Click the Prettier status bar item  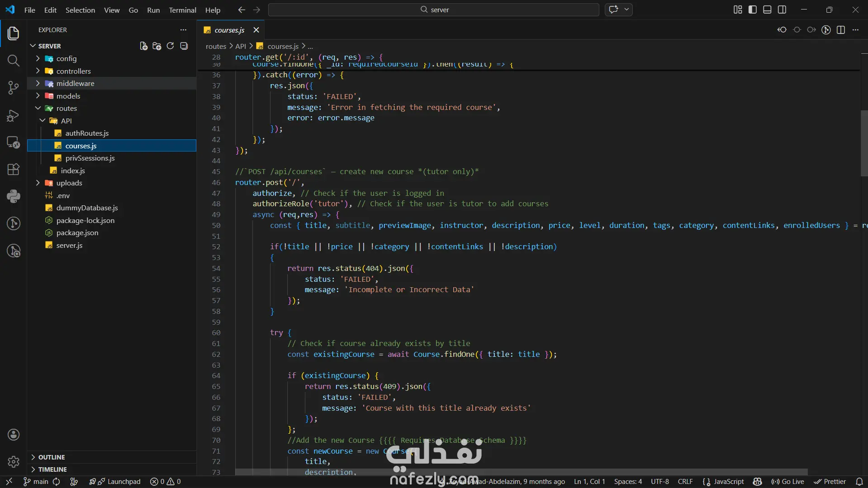[830, 482]
